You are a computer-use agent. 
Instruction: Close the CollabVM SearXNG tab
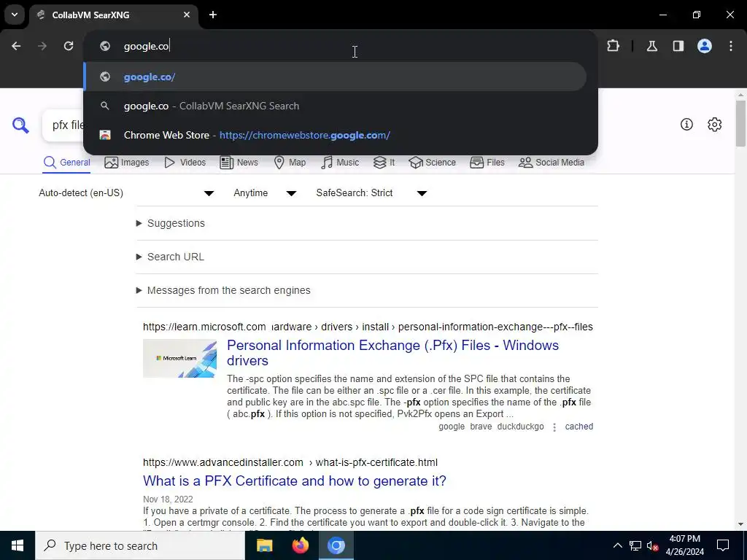[x=187, y=15]
